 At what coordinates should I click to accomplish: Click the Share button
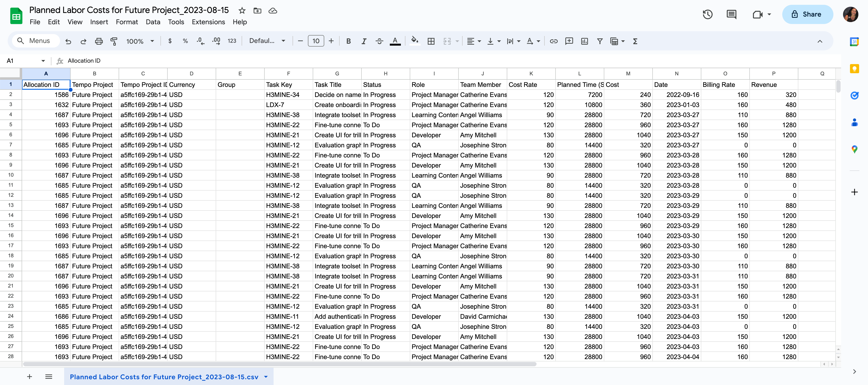pos(808,14)
